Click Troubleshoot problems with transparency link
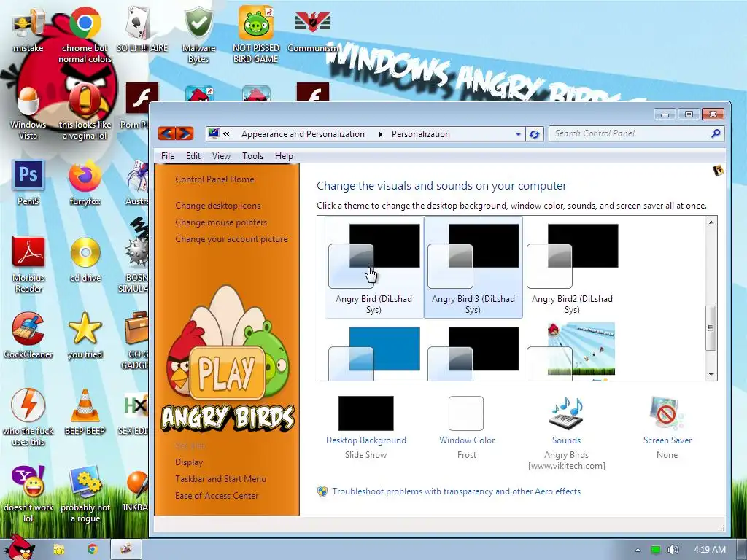747x560 pixels. click(x=457, y=491)
